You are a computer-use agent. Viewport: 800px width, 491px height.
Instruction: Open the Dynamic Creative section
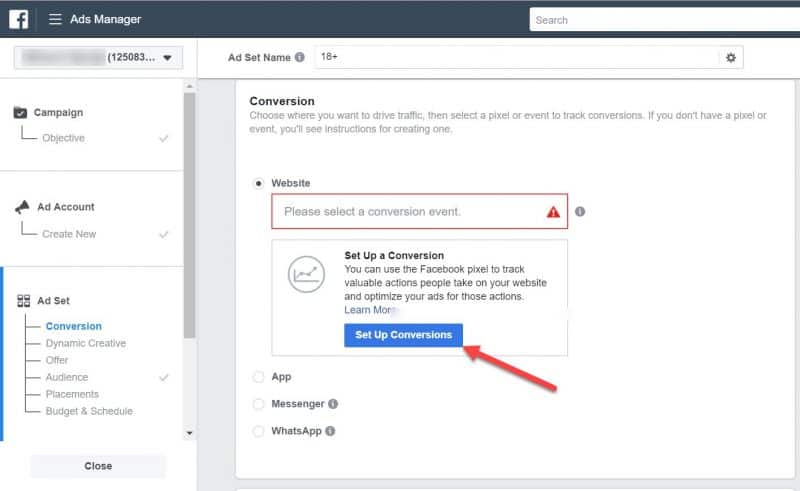click(x=86, y=343)
